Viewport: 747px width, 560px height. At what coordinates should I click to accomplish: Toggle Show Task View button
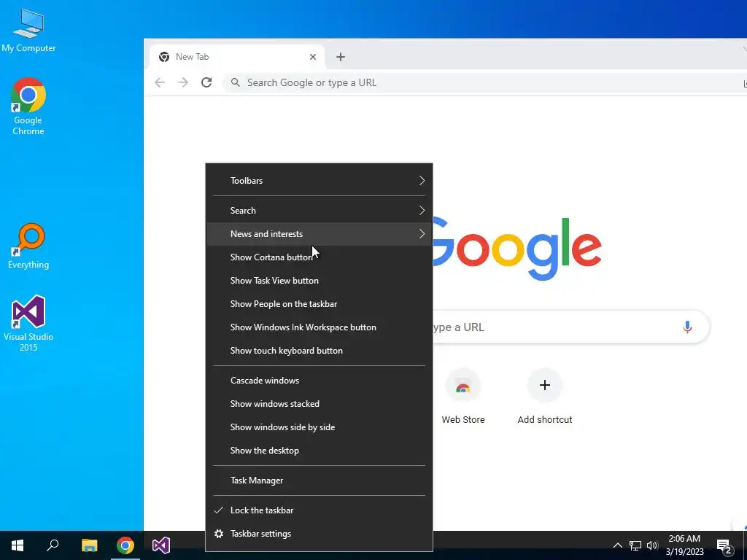(x=319, y=281)
